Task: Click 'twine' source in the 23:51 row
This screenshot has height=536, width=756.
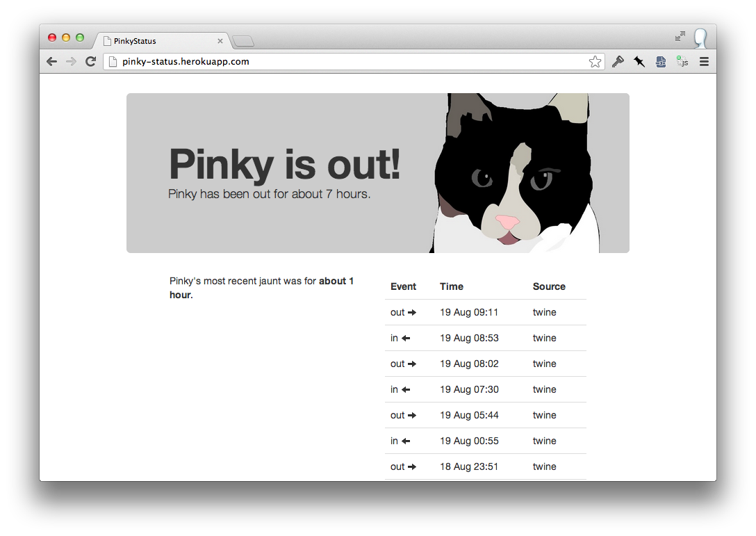Action: pyautogui.click(x=544, y=466)
